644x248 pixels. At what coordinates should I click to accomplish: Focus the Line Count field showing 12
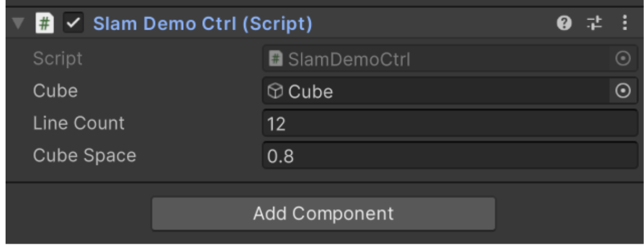pyautogui.click(x=450, y=123)
